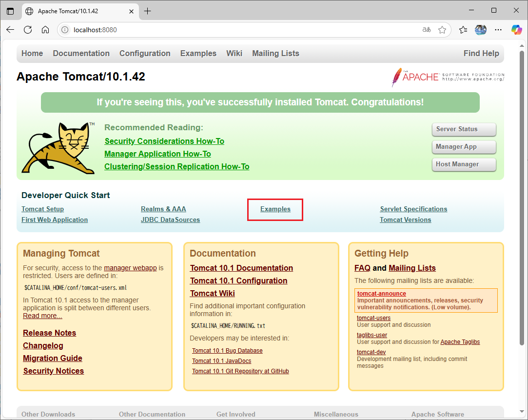
Task: Go to browser home icon
Action: click(x=45, y=30)
